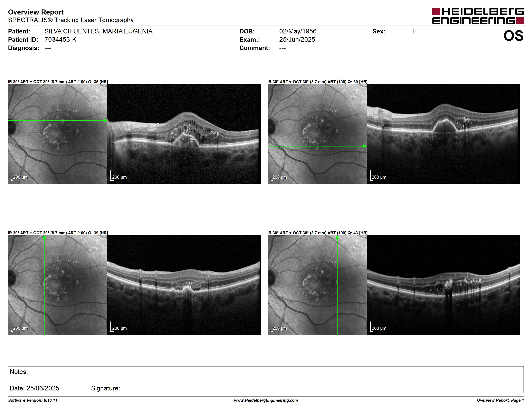This screenshot has height=411, width=532.
Task: Click the Comment label
Action: (x=255, y=48)
